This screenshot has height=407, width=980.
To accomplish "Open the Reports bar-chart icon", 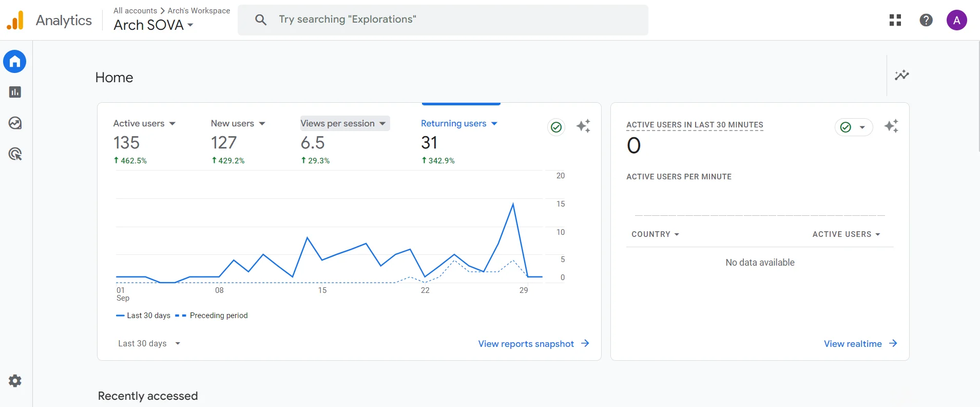I will click(15, 92).
